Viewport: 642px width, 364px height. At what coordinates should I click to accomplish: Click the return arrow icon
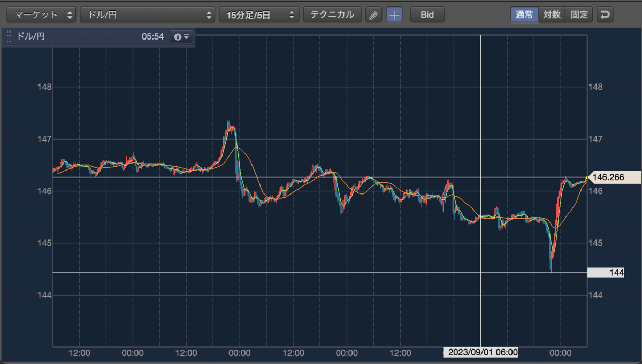[x=605, y=14]
